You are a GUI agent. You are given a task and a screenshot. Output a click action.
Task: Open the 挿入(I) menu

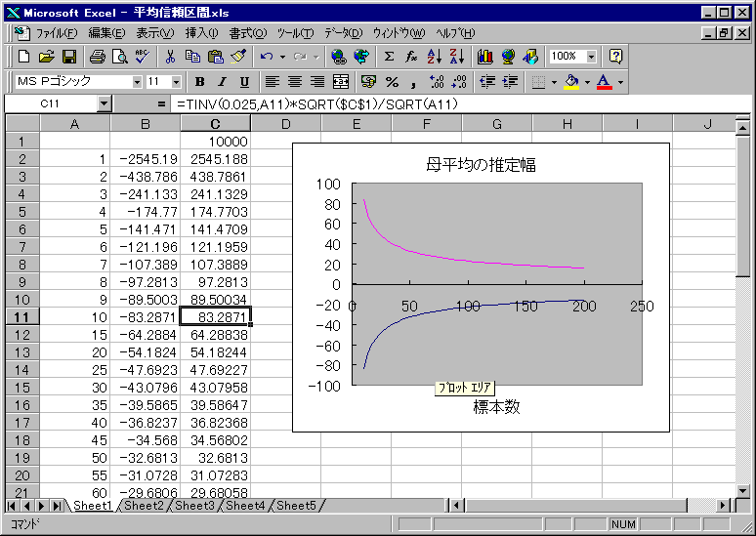(x=201, y=33)
